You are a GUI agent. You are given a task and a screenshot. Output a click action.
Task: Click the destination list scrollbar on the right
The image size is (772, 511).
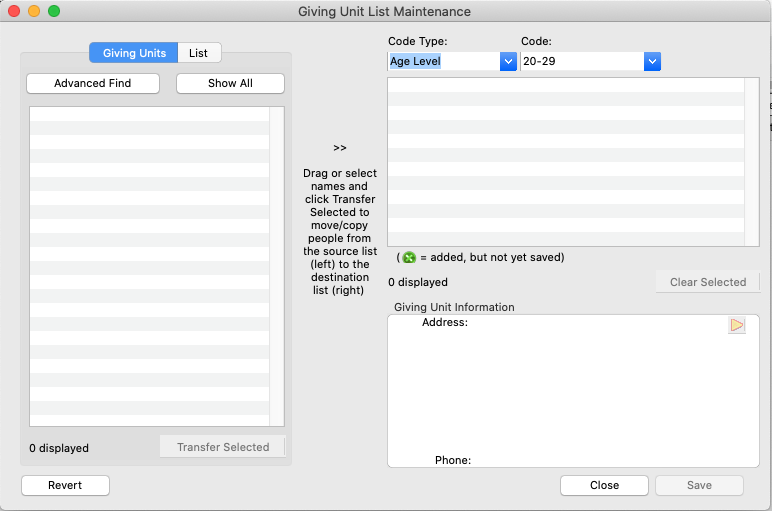[752, 161]
